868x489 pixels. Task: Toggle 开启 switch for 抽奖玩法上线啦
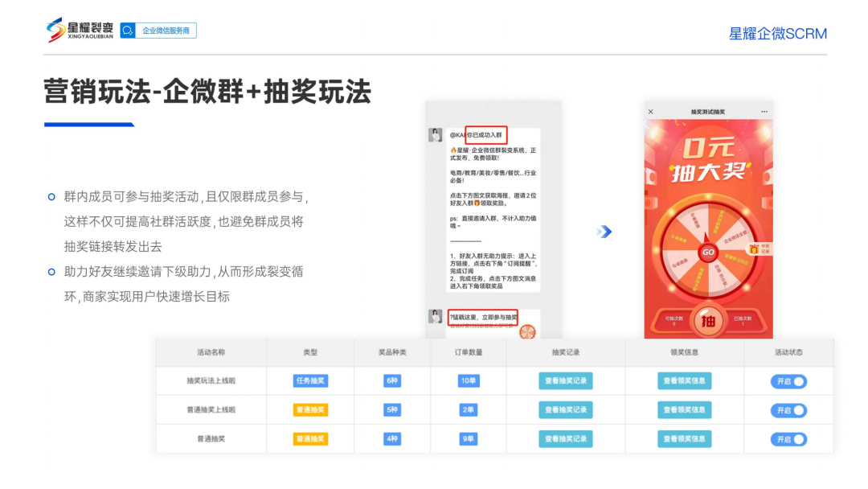click(x=789, y=381)
